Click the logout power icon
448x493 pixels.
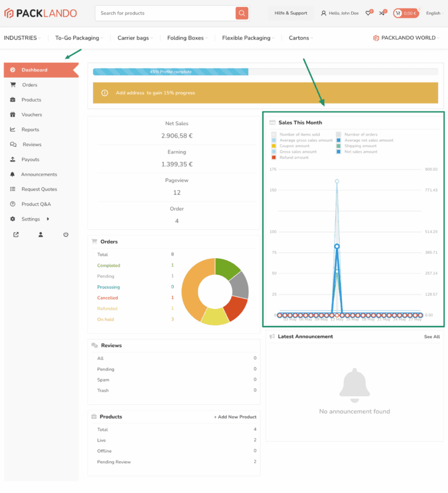tap(66, 235)
